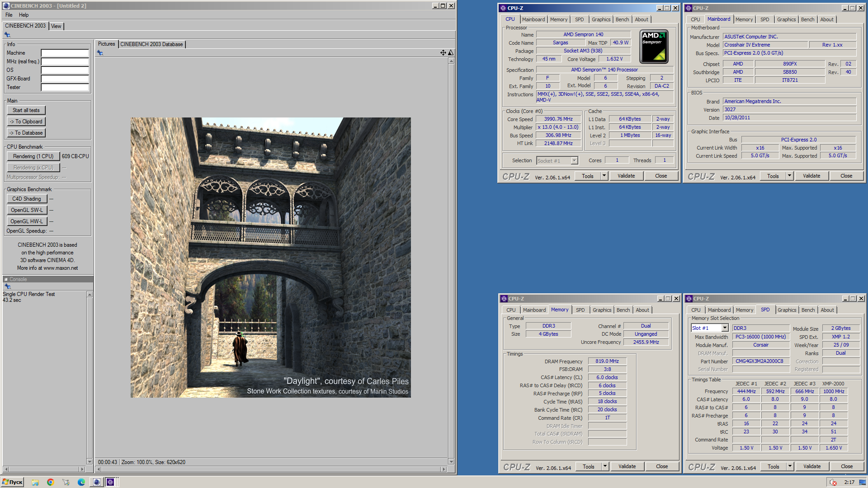The image size is (868, 488).
Task: Click the 3990.76 MHz core speed value
Action: [x=558, y=119]
